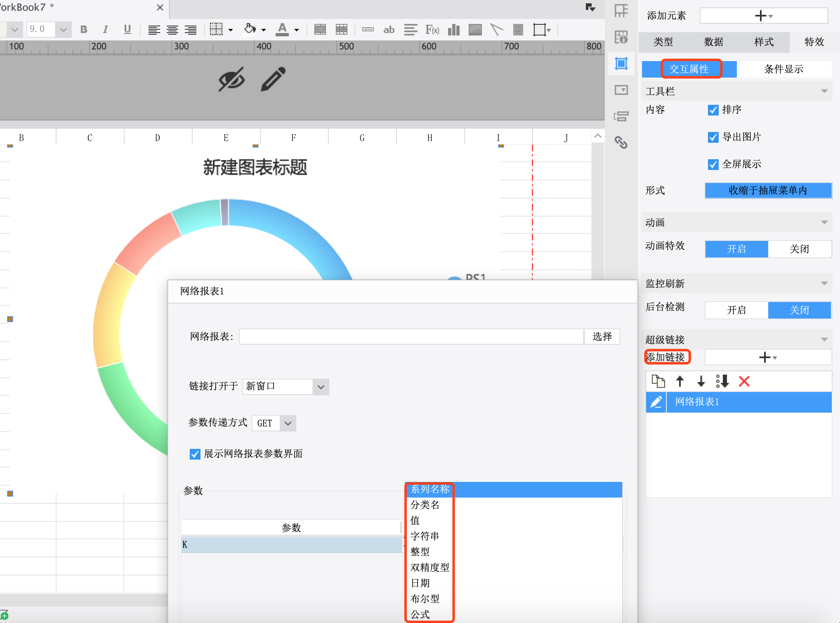Screen dimensions: 840x623
Task: Switch to the 特效 tab
Action: tap(814, 42)
